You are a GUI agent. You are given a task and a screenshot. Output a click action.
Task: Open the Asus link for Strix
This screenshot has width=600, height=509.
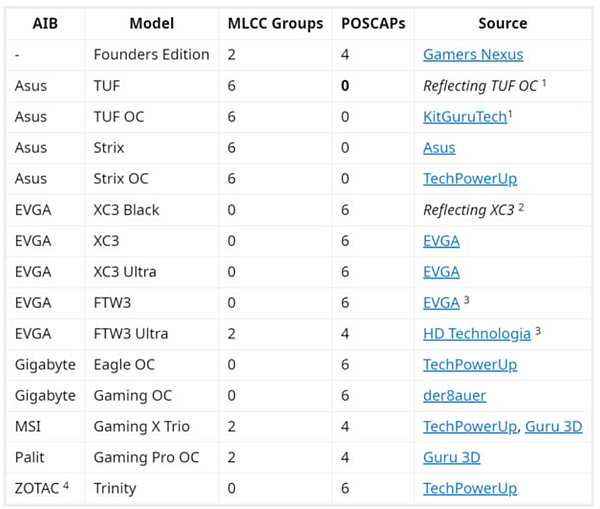click(x=439, y=148)
